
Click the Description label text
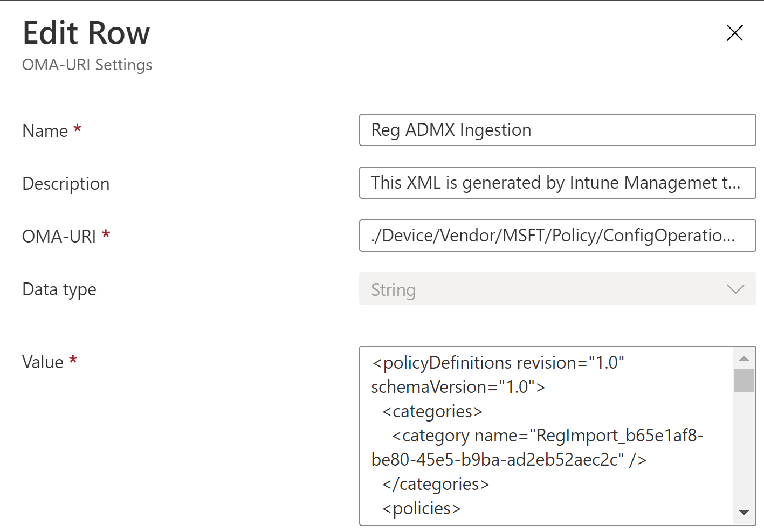(x=66, y=184)
